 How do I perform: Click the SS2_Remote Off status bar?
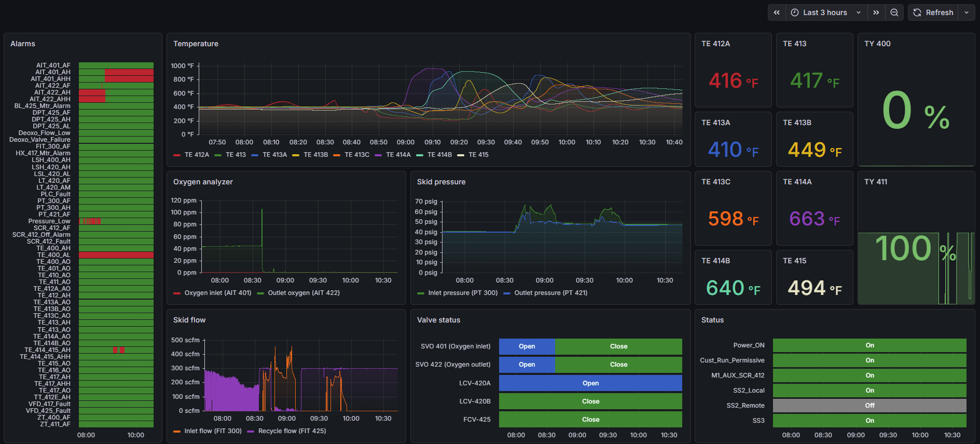pos(869,406)
